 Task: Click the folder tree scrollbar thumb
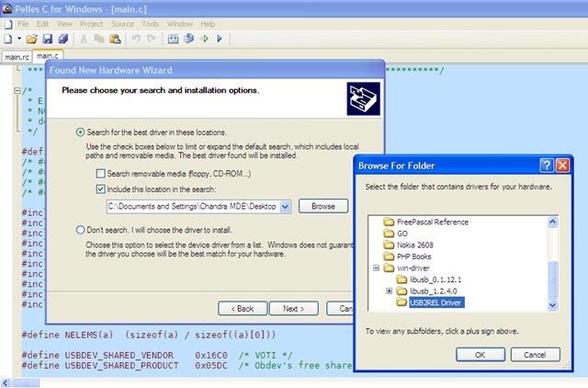(x=552, y=280)
